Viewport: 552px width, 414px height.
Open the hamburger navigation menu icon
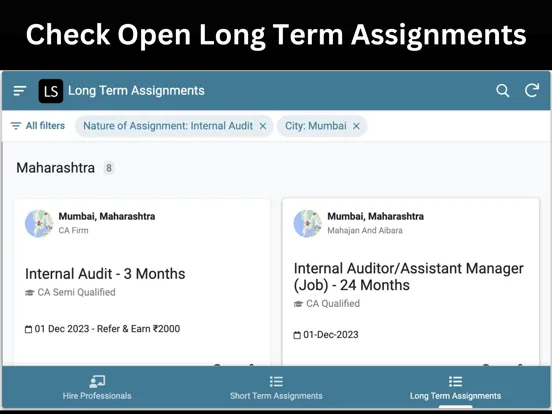point(19,91)
